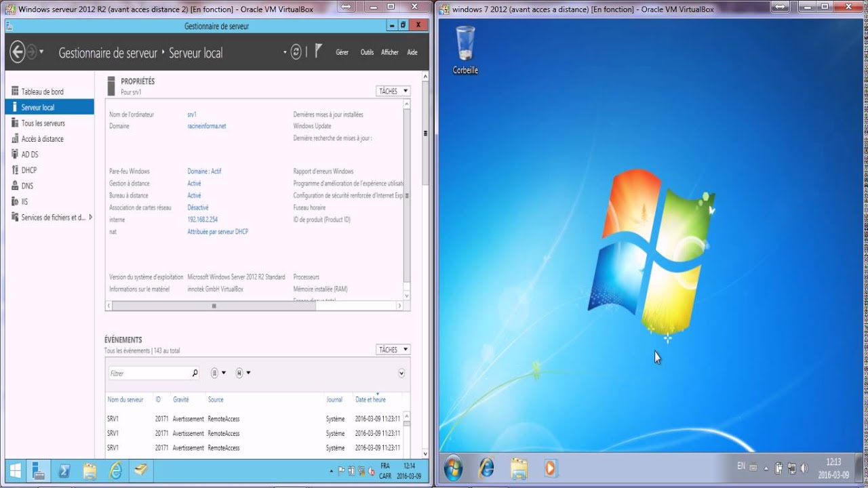Open the events saved queries dropdown
Screen dimensions: 868x488
pos(243,373)
